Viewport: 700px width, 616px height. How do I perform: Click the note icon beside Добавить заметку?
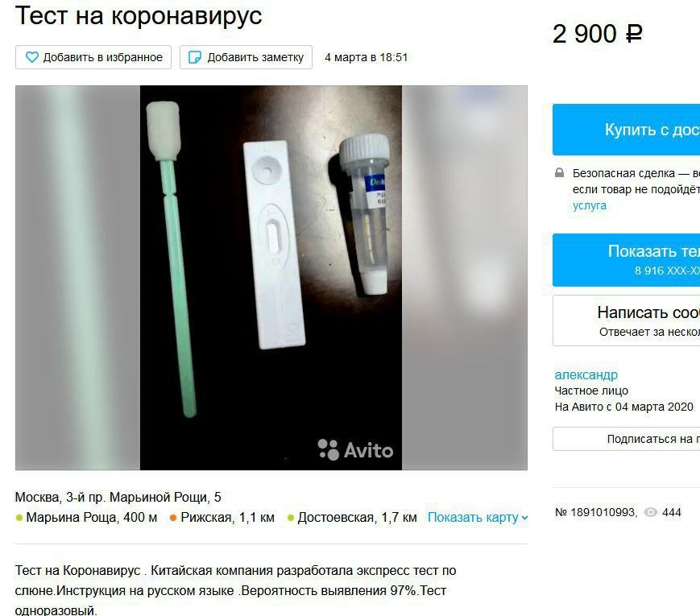[195, 57]
